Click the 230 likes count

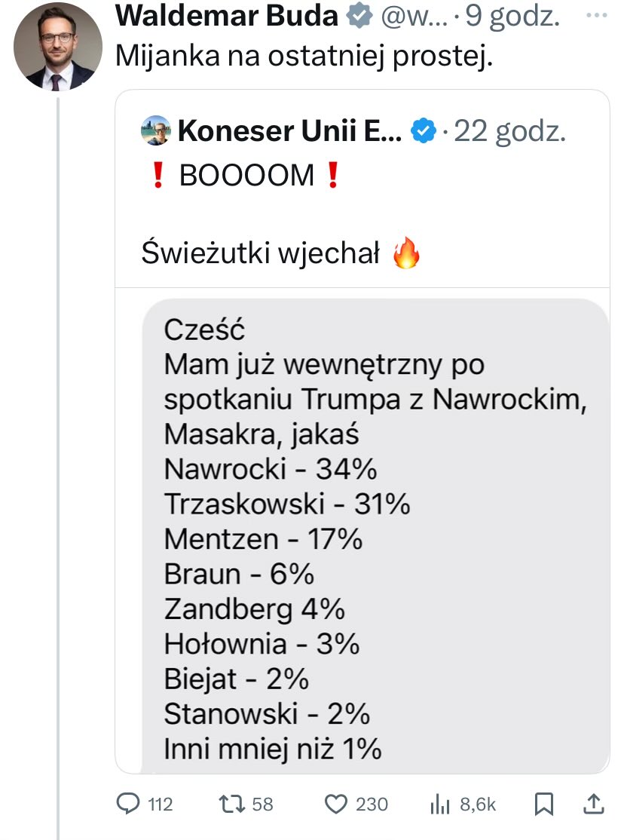[372, 804]
